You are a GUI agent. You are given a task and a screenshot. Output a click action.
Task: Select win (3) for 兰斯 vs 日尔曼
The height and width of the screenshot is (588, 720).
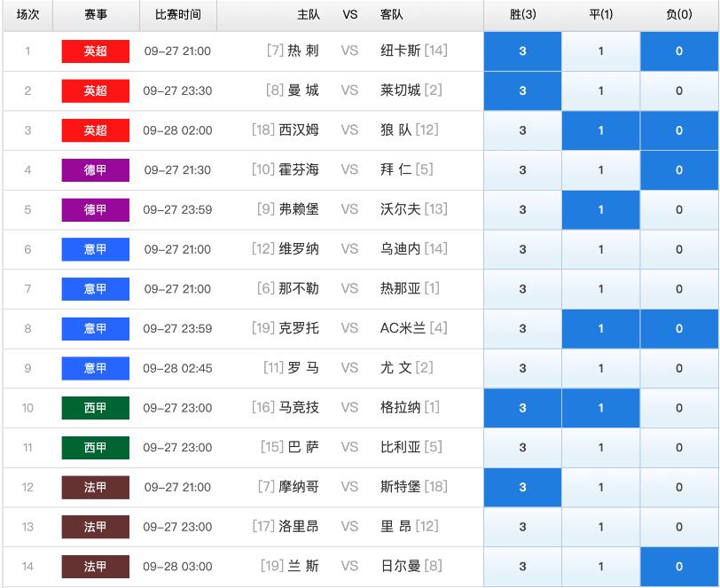[522, 567]
